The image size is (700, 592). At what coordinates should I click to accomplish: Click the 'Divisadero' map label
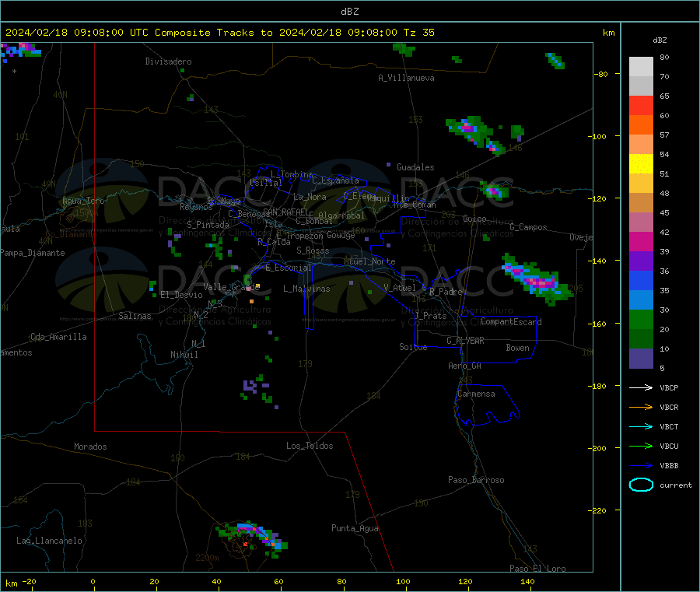click(168, 61)
